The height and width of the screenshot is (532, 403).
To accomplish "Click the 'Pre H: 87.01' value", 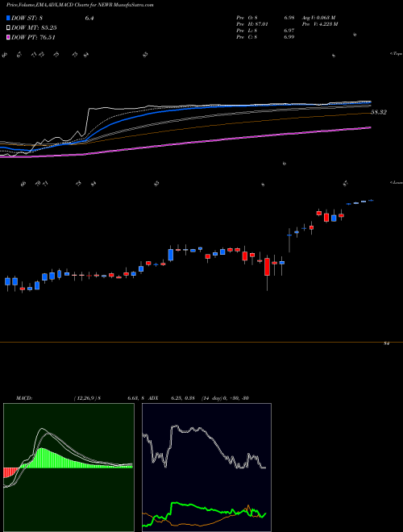I will pos(252,24).
